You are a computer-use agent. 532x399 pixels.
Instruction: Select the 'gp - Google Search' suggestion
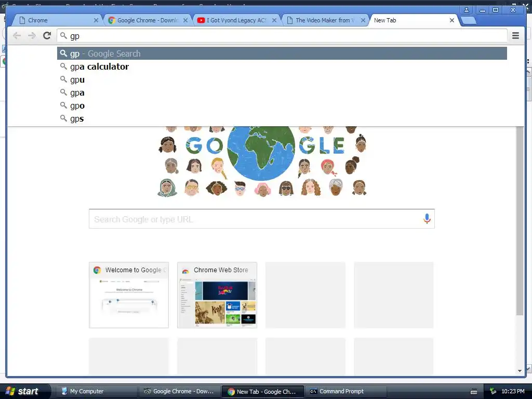tap(282, 54)
